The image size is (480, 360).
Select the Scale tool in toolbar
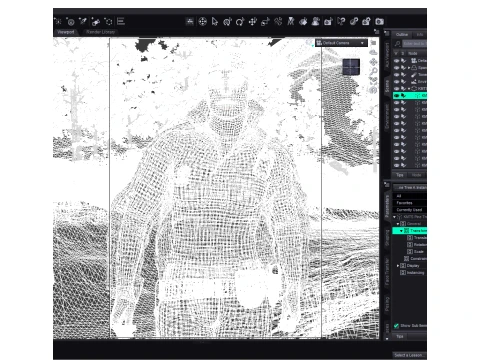point(265,22)
